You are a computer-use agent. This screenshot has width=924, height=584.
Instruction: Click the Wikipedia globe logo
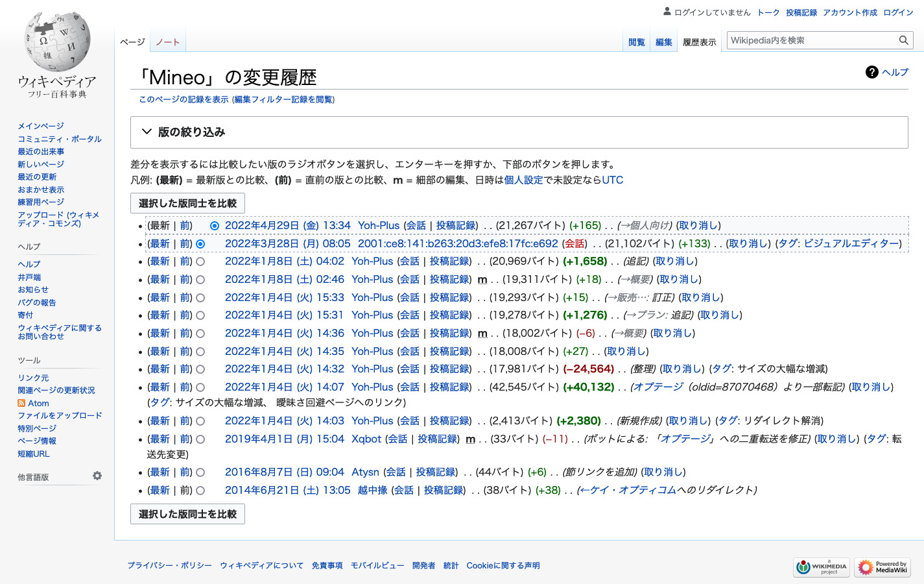click(57, 42)
